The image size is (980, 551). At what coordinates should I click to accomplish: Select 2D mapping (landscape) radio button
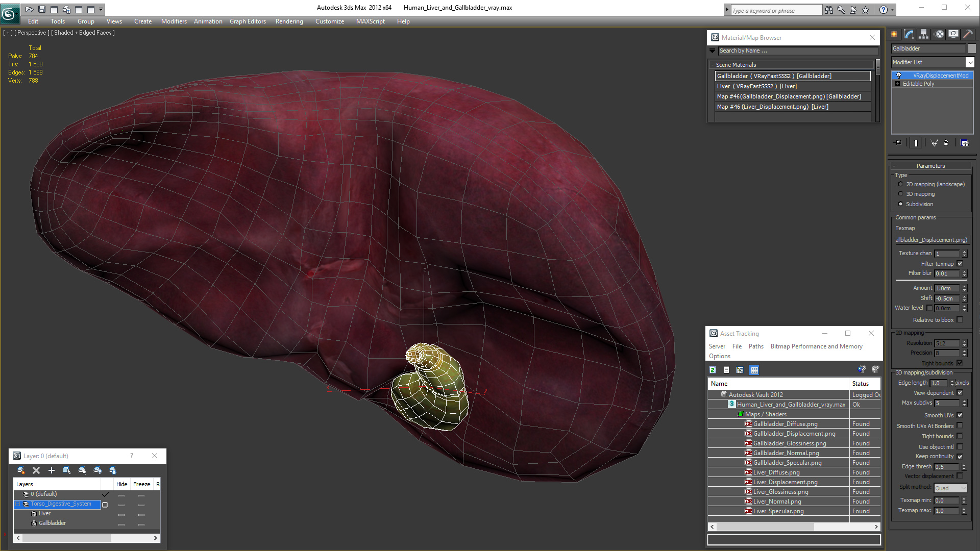point(900,184)
